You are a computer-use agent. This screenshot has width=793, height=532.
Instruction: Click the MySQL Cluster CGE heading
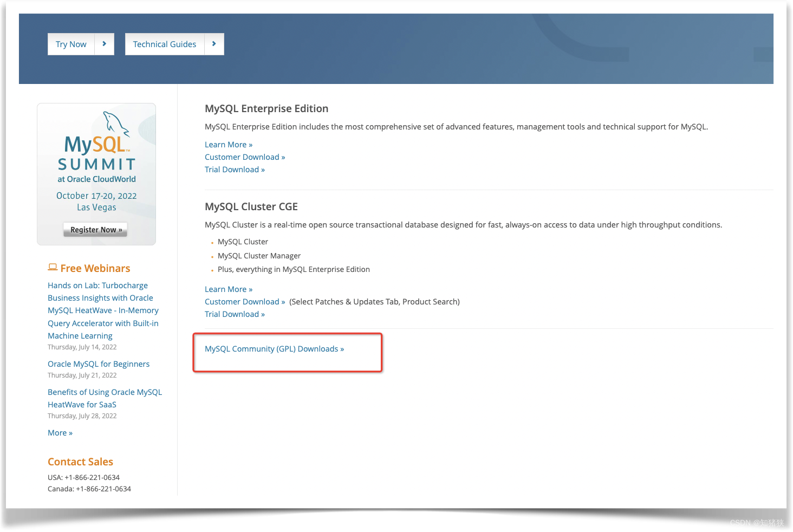point(251,206)
